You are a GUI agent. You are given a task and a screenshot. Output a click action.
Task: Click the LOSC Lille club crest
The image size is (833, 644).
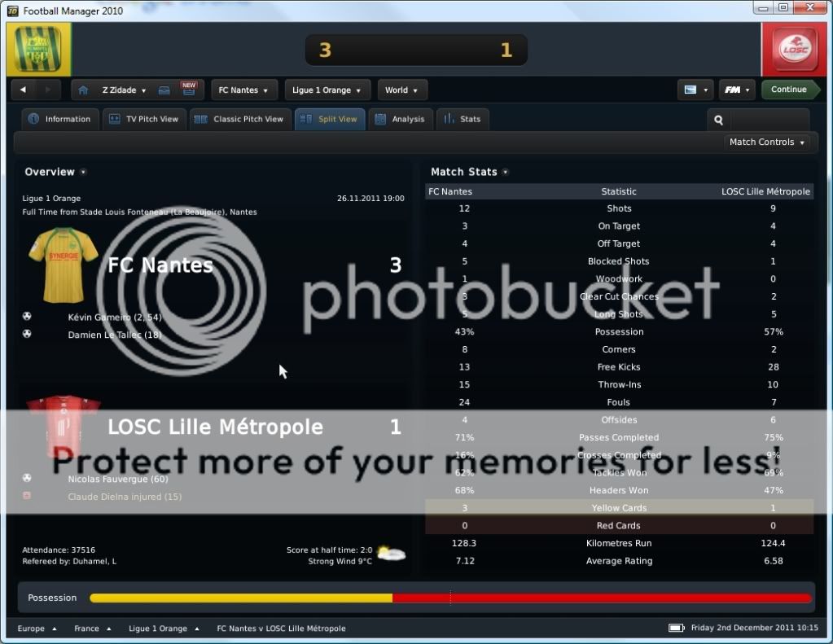tap(795, 50)
